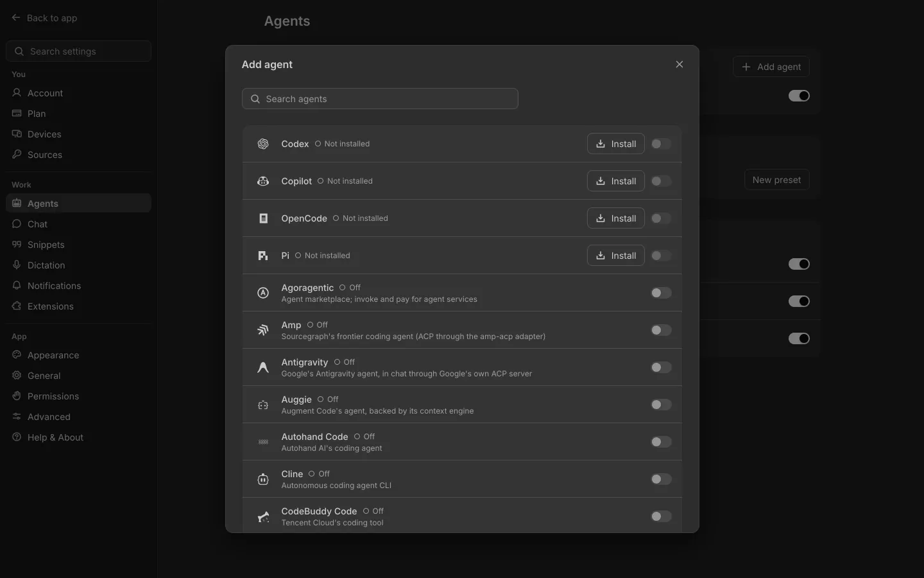This screenshot has height=578, width=924.
Task: Install the Copilot agent
Action: [x=616, y=181]
